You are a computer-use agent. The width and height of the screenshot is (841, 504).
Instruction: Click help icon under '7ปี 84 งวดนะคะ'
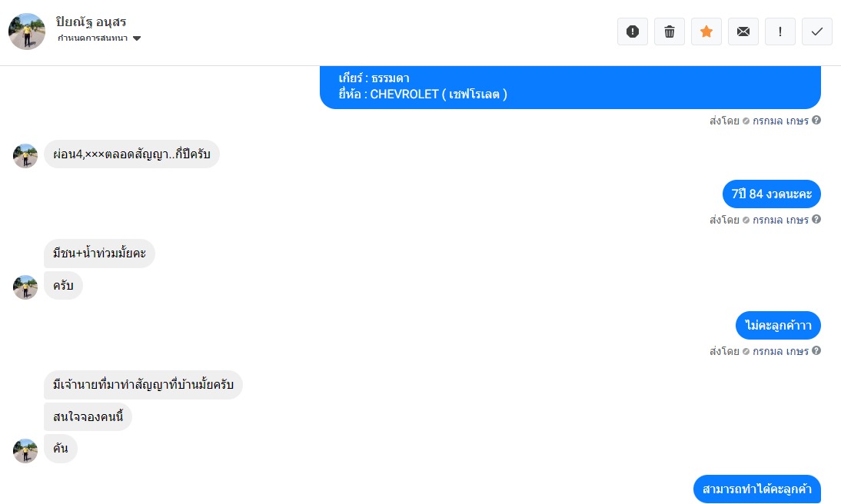click(x=816, y=220)
